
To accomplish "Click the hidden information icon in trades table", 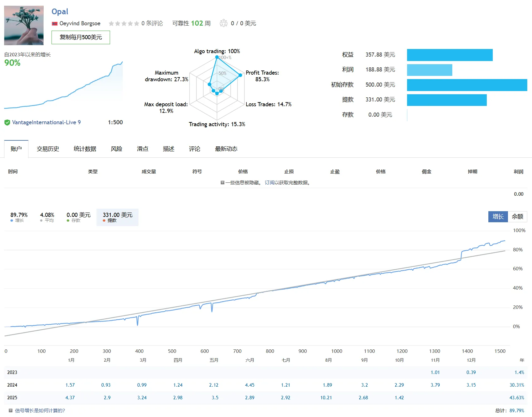I will [x=222, y=183].
